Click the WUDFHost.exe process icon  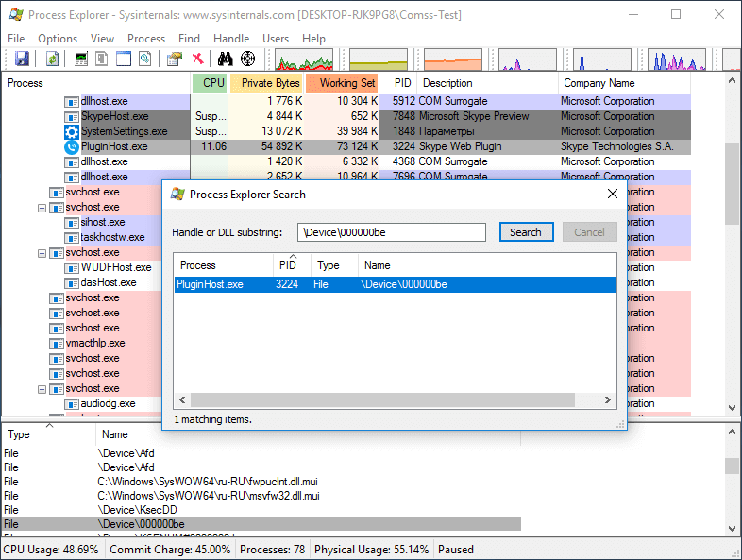71,268
